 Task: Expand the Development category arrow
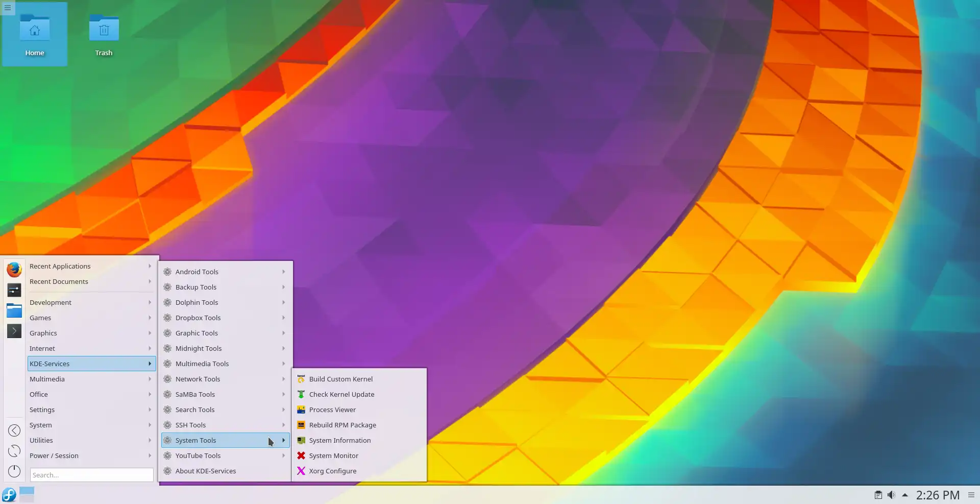[x=150, y=302]
